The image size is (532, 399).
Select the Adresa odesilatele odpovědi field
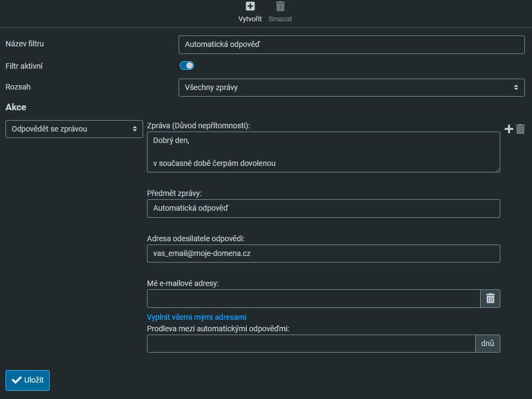click(x=323, y=254)
